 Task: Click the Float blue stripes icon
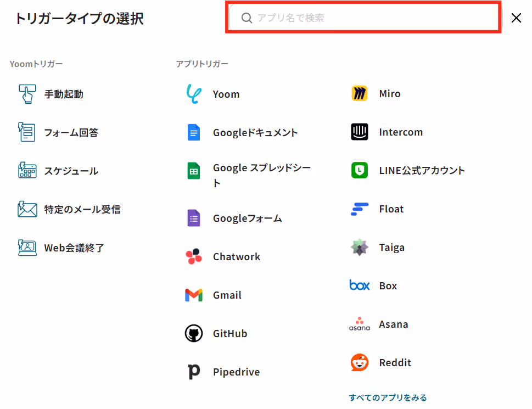[360, 209]
